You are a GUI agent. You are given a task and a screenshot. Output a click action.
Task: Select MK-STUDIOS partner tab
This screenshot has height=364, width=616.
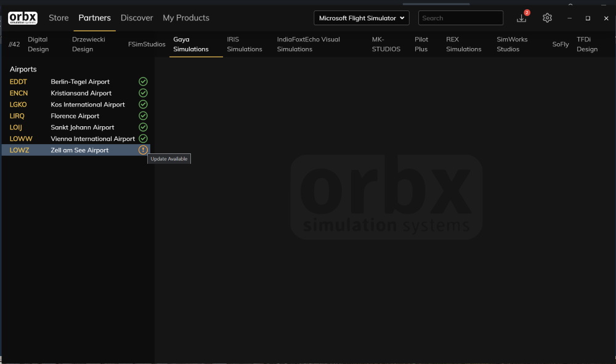[x=386, y=44]
